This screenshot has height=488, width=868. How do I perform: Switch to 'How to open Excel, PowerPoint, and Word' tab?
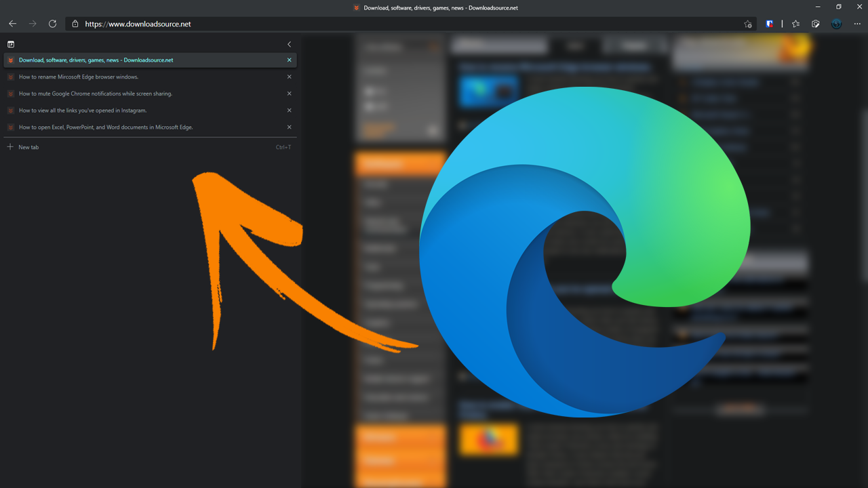click(151, 127)
